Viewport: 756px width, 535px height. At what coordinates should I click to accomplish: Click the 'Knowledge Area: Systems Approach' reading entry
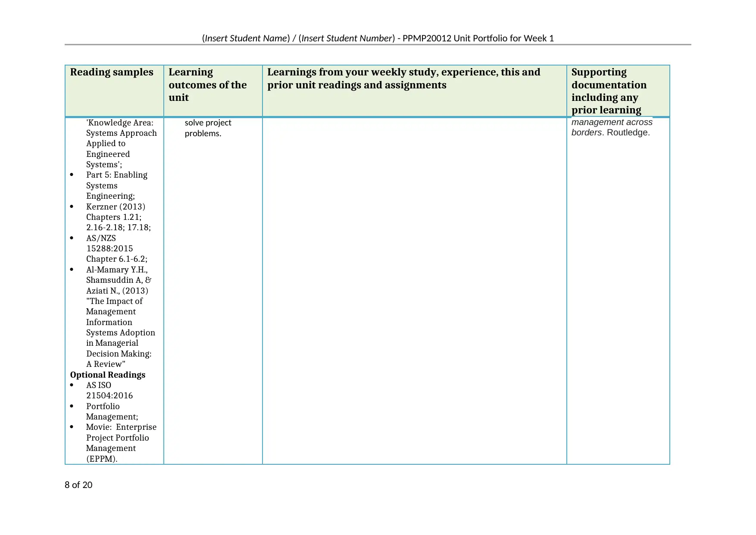[121, 144]
